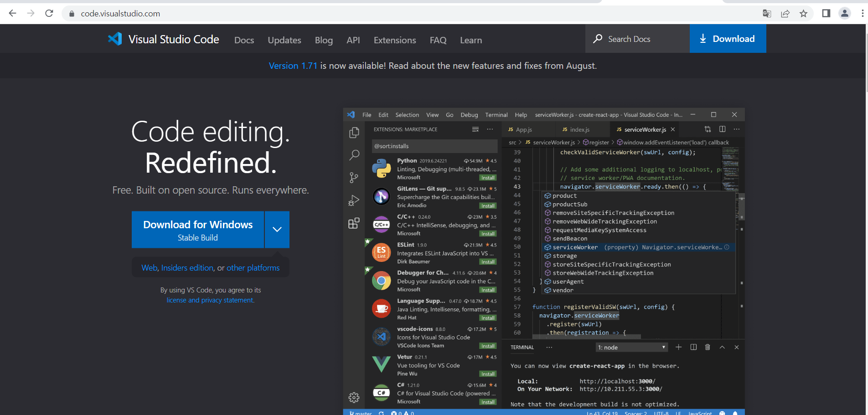Screen dimensions: 868x415
Task: Click the browser forward arrow
Action: tap(31, 13)
